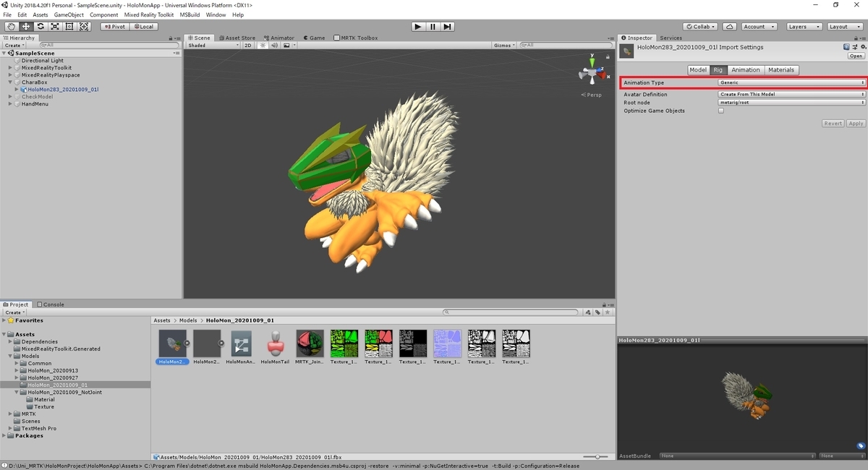Click the asset labels tag icon in preview

click(x=861, y=446)
